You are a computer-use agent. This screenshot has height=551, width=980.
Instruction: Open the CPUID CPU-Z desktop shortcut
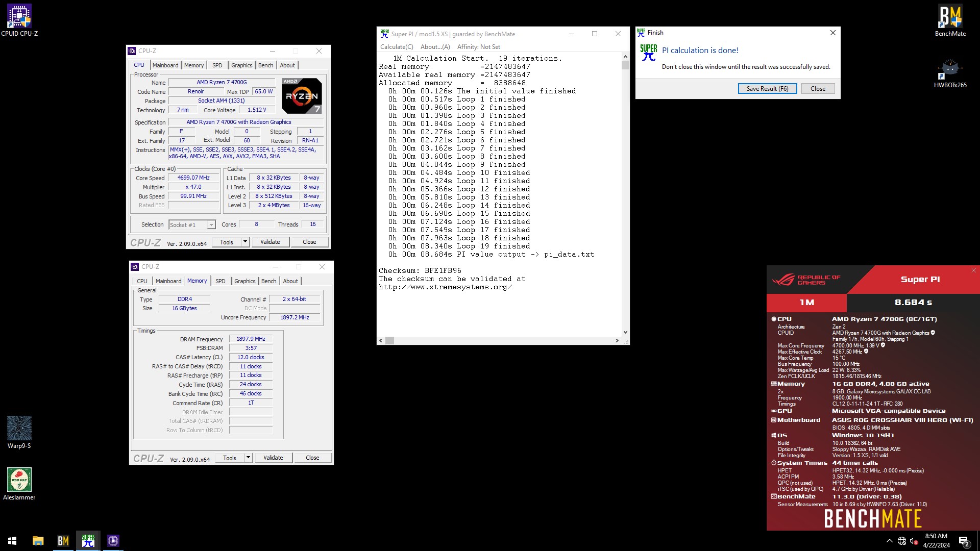point(19,20)
